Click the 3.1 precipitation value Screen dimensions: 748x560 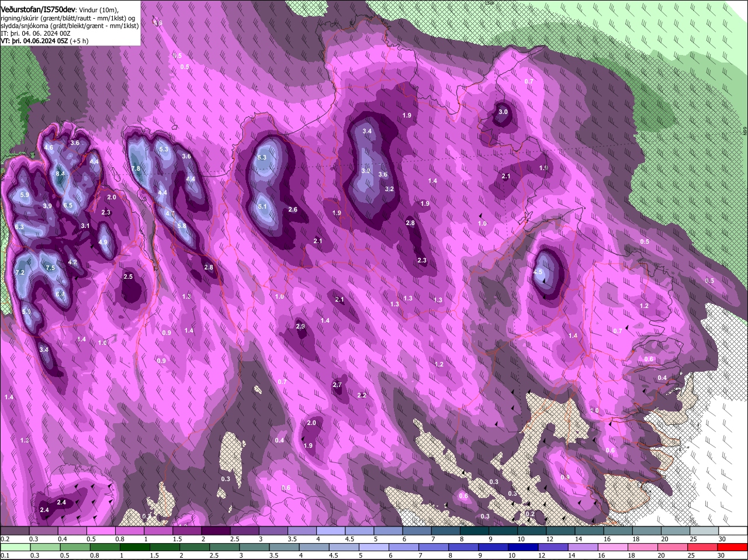coord(85,226)
